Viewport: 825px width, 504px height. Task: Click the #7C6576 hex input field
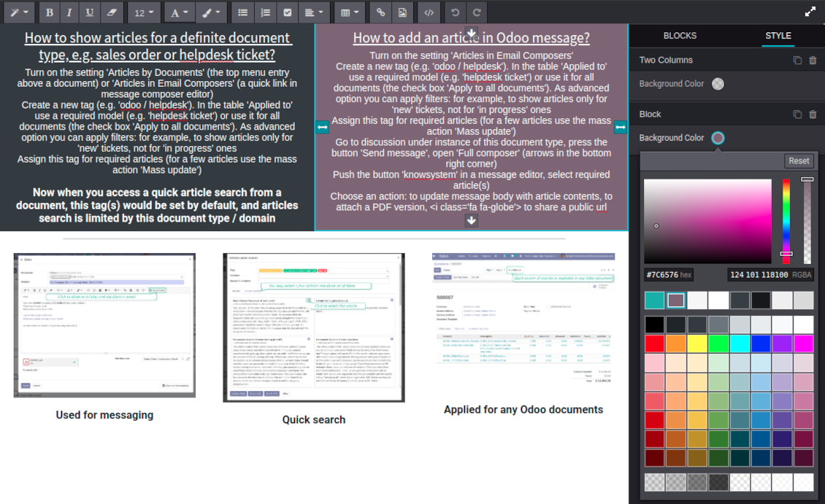pos(669,274)
